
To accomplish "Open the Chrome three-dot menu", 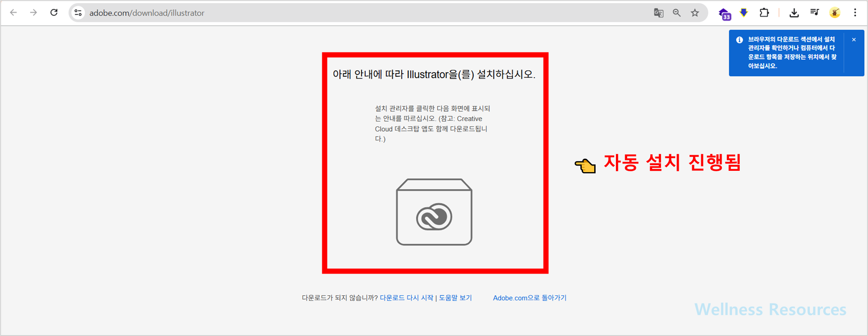I will click(x=855, y=13).
